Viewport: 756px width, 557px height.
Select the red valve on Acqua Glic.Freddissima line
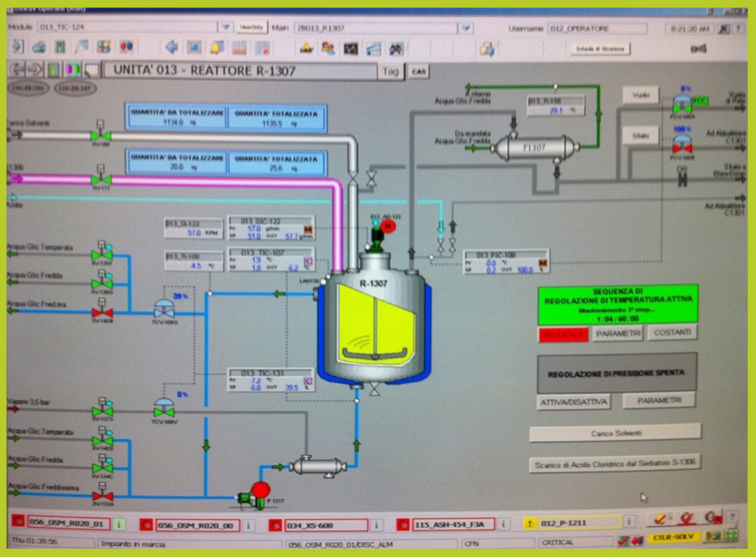tap(102, 496)
